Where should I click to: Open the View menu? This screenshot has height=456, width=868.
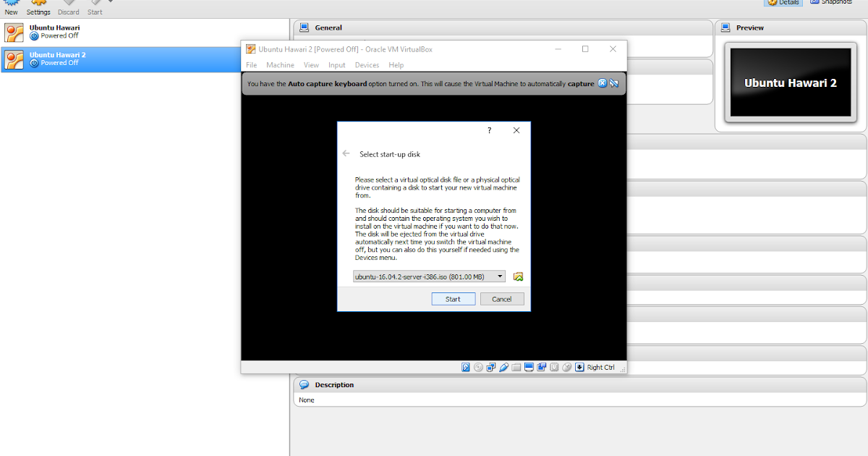pyautogui.click(x=311, y=65)
